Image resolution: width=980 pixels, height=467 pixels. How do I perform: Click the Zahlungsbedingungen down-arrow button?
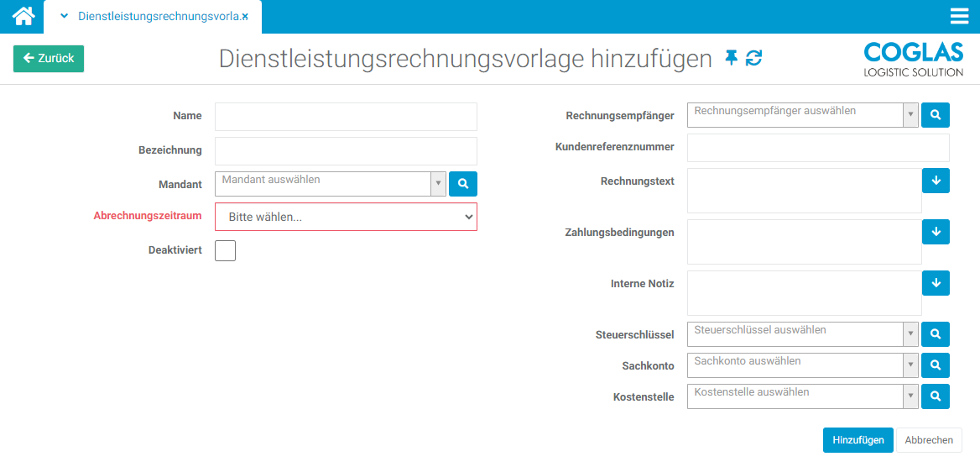coord(935,232)
